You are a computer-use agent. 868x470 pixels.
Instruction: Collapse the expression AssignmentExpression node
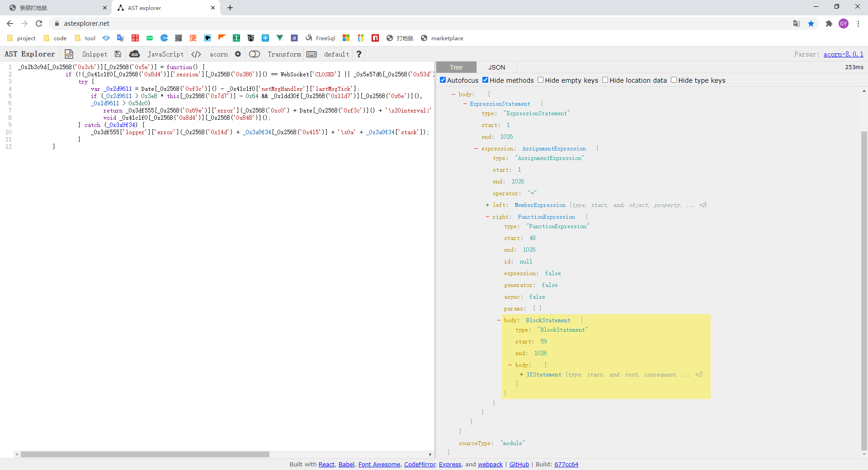point(476,149)
